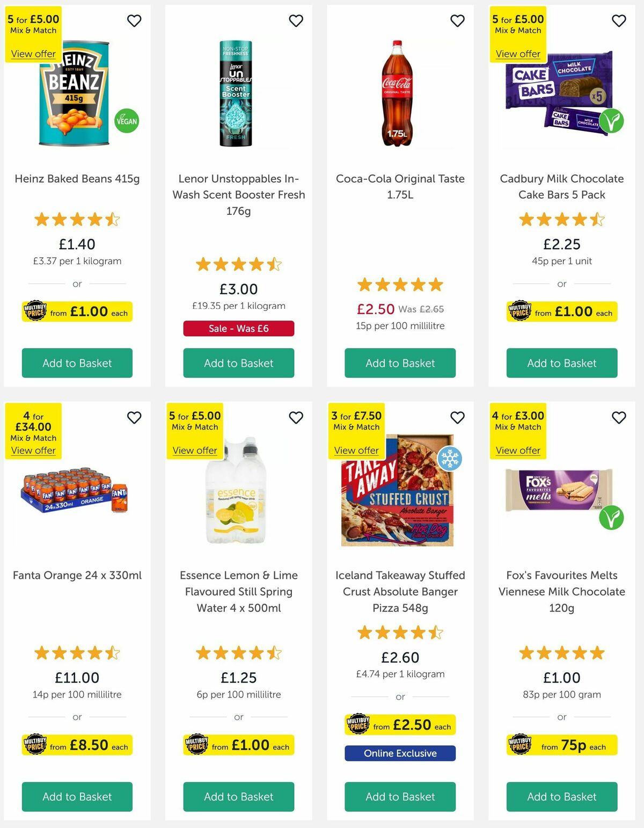Image resolution: width=644 pixels, height=828 pixels.
Task: Add Fanta Orange 24 pack to Basket
Action: (77, 797)
